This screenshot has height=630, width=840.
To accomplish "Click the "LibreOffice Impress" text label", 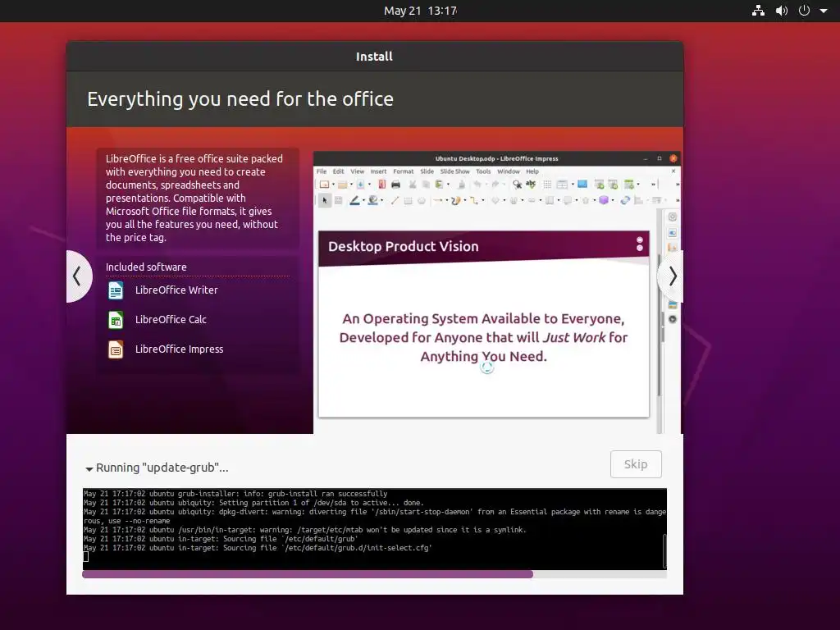I will click(x=179, y=349).
